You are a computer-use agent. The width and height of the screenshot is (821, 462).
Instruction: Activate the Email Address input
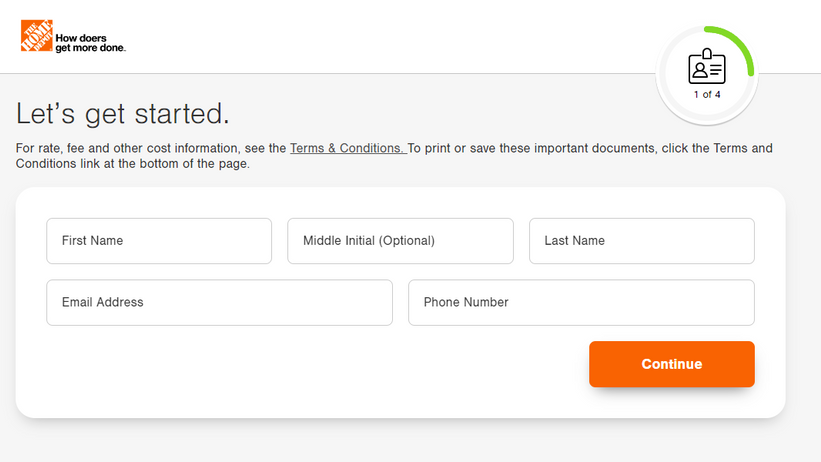tap(219, 302)
